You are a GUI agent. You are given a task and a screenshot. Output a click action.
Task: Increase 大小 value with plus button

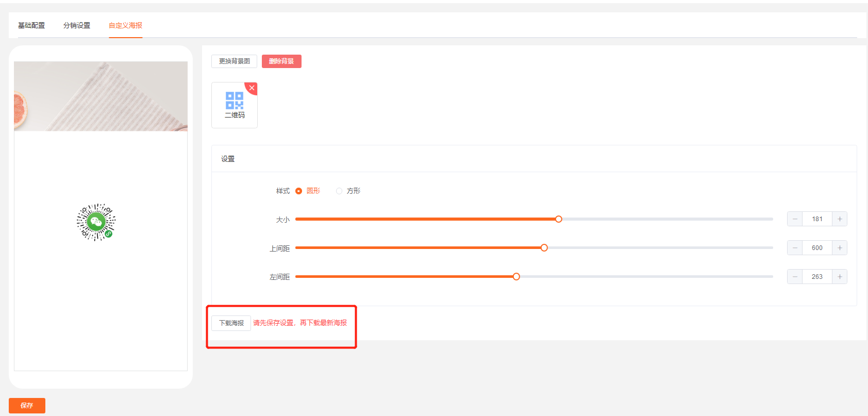tap(840, 219)
